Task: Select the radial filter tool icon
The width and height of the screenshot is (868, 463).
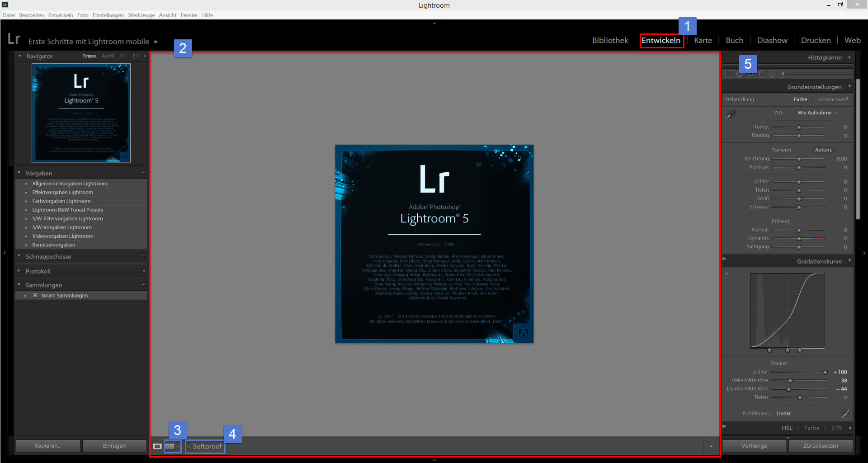Action: (x=772, y=74)
